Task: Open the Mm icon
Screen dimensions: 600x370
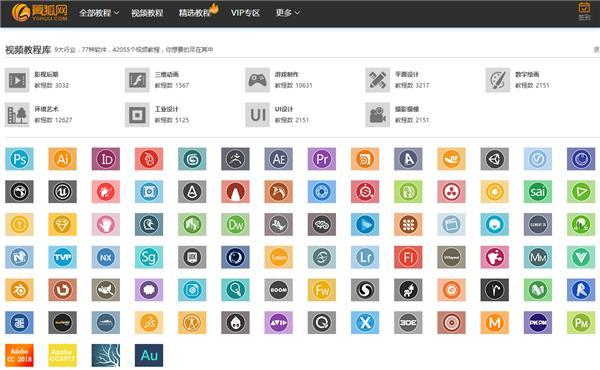Action: point(538,257)
